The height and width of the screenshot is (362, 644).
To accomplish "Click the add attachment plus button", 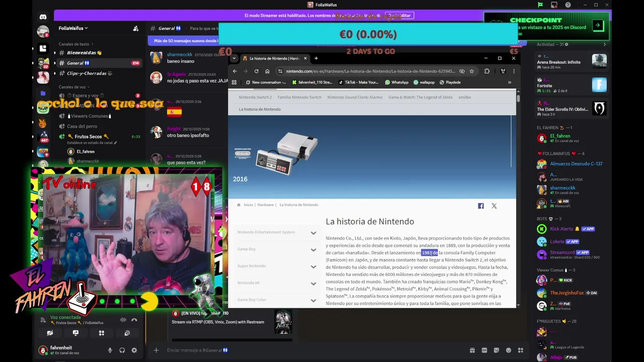I will click(156, 350).
